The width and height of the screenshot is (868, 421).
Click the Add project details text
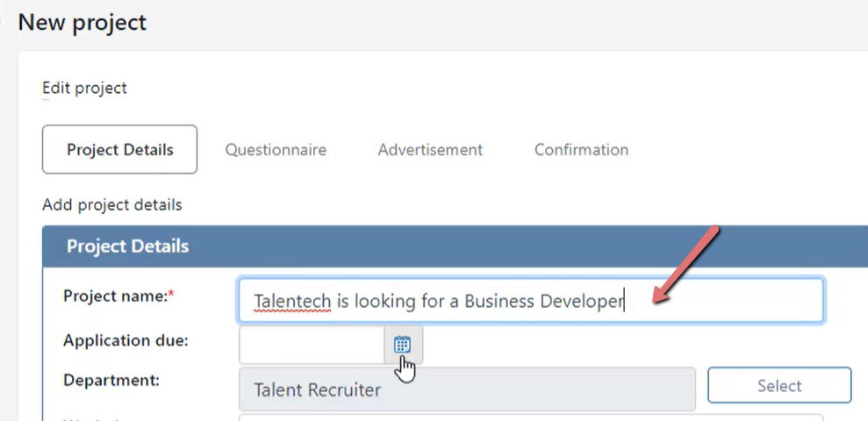coord(111,205)
